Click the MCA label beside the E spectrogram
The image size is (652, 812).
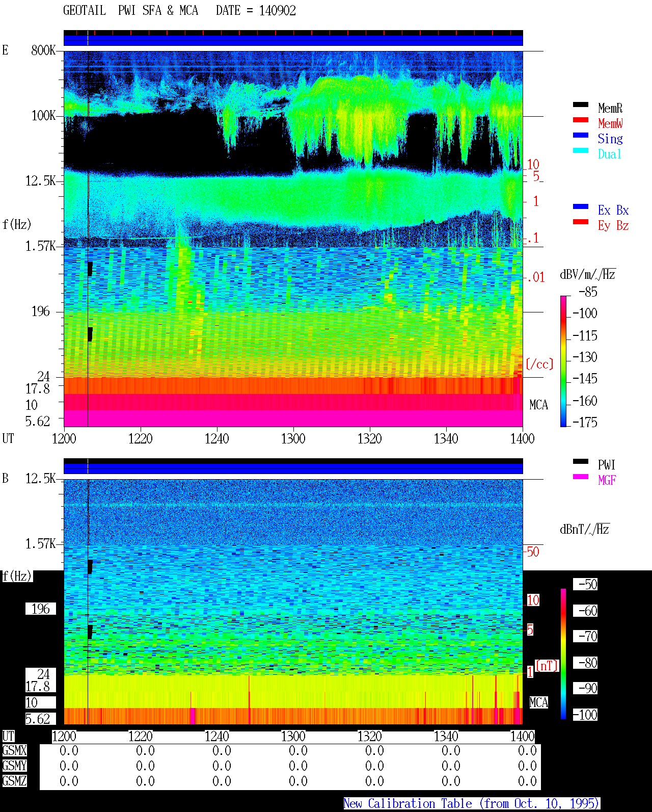(x=538, y=405)
